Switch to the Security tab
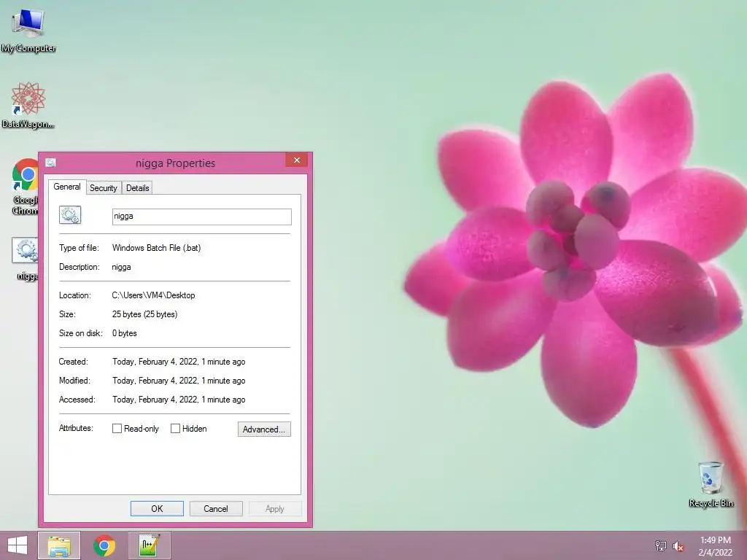Screen dimensions: 747x560 coord(104,188)
